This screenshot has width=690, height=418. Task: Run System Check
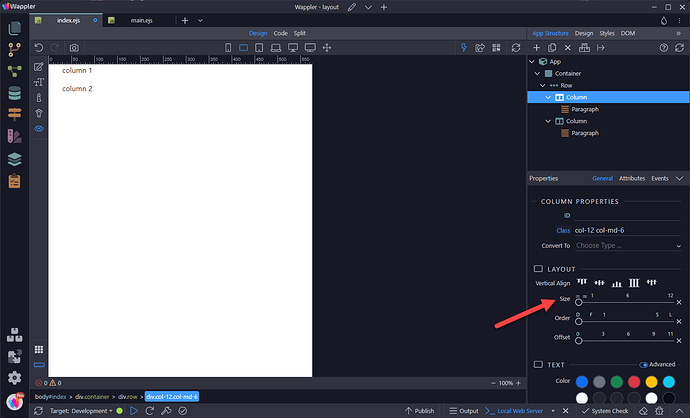point(605,411)
